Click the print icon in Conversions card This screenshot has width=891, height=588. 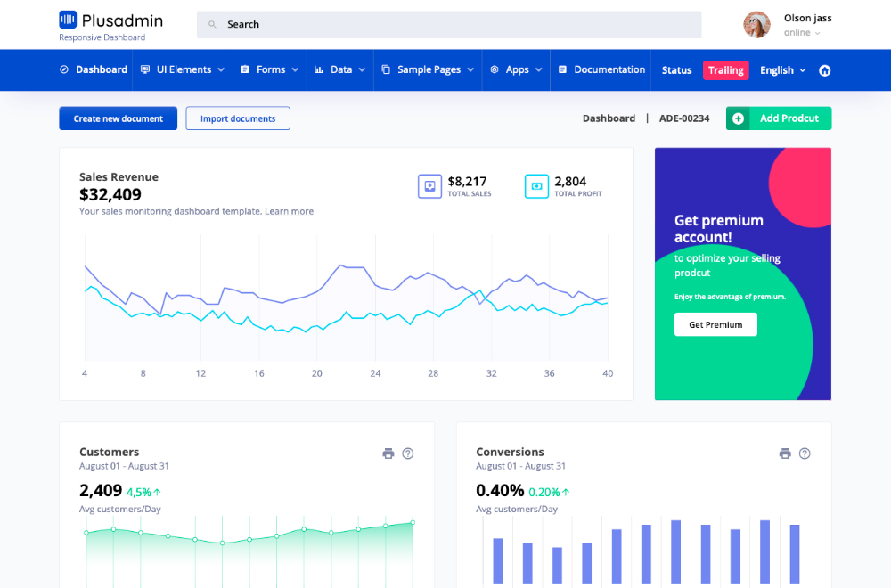pos(785,453)
